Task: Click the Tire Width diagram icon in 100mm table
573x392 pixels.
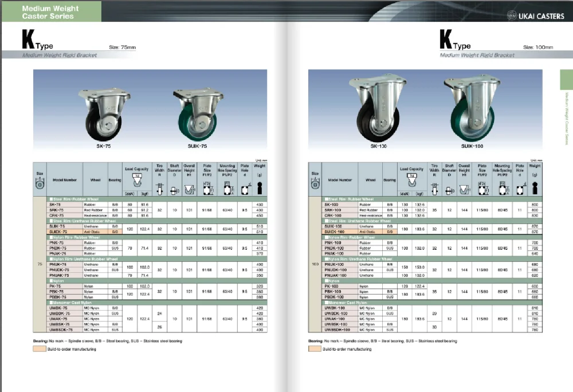Action: pos(434,189)
